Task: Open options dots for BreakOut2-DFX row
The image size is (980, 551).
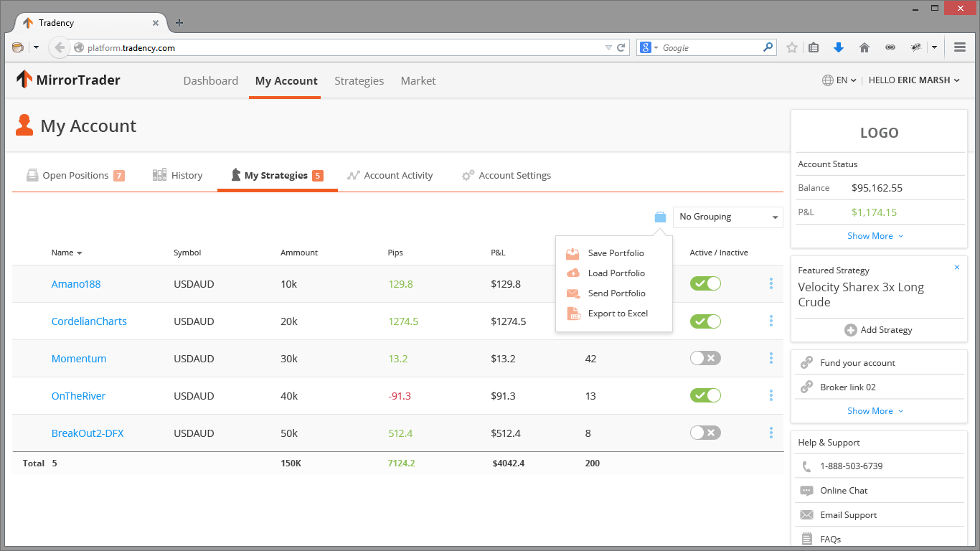Action: [771, 433]
